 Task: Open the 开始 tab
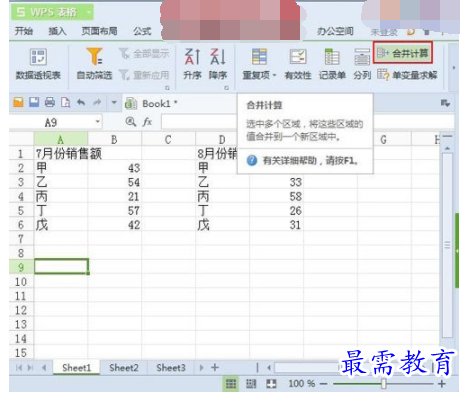click(x=24, y=31)
